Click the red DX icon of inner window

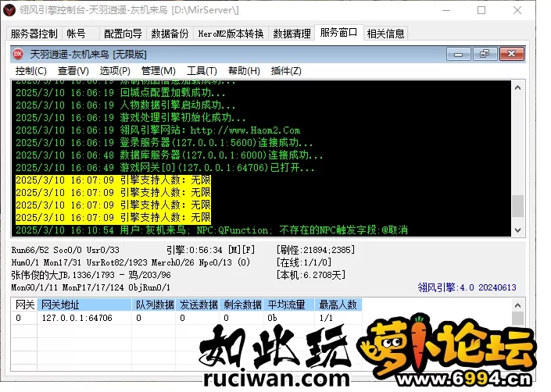tap(18, 54)
